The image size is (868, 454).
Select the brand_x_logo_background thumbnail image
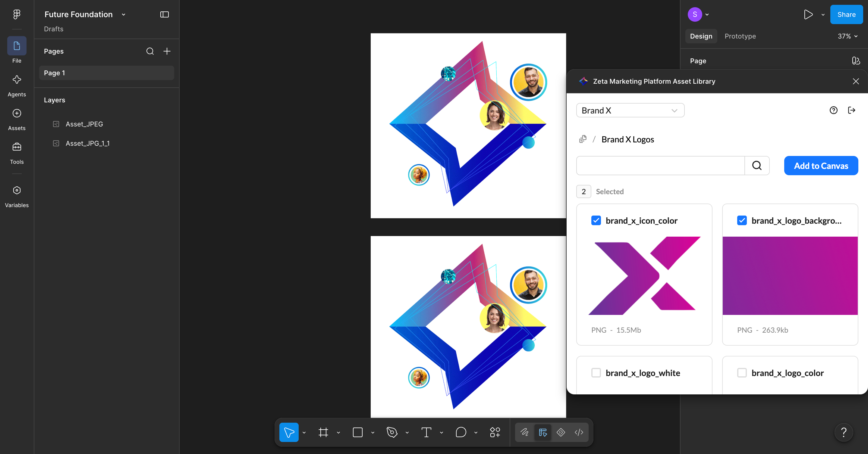click(790, 276)
